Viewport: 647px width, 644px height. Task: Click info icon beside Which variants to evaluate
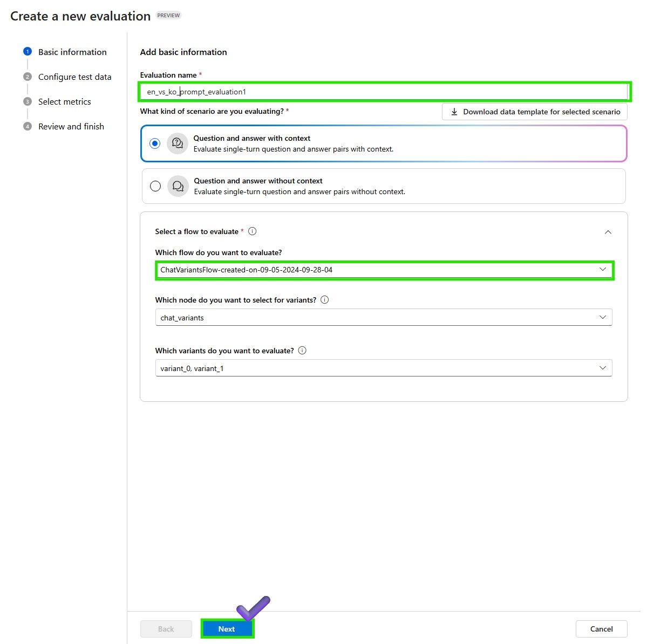[303, 351]
